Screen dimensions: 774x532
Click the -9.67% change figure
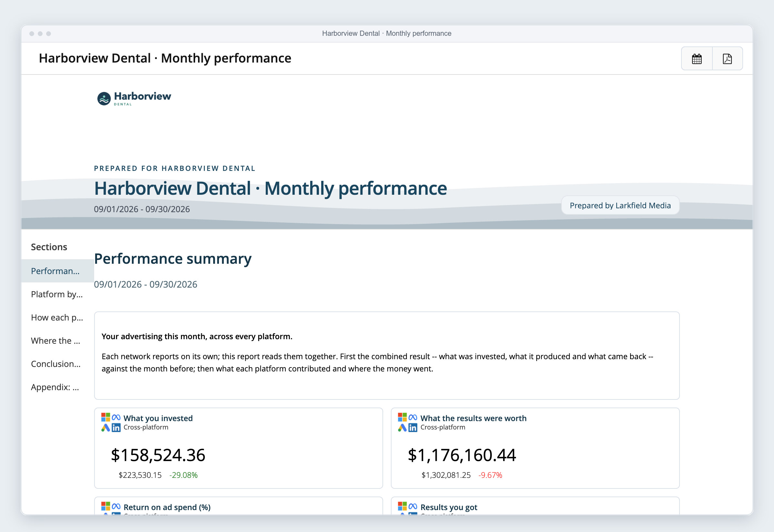(x=490, y=475)
